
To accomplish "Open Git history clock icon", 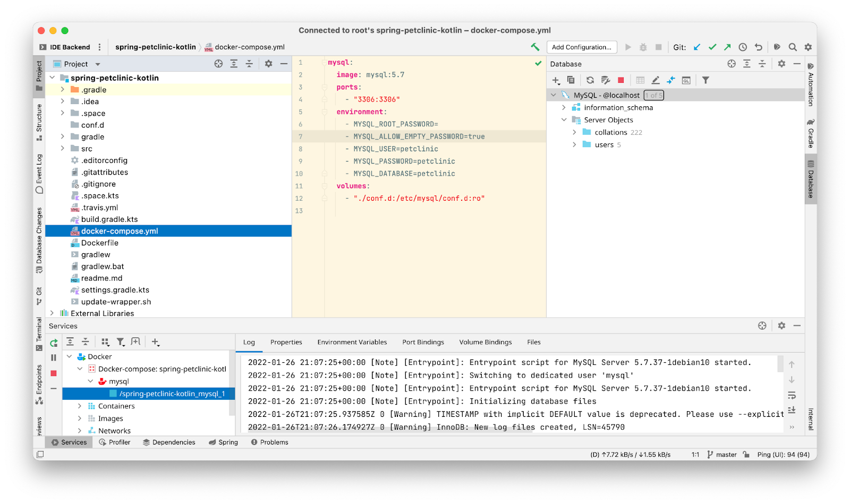I will [743, 47].
